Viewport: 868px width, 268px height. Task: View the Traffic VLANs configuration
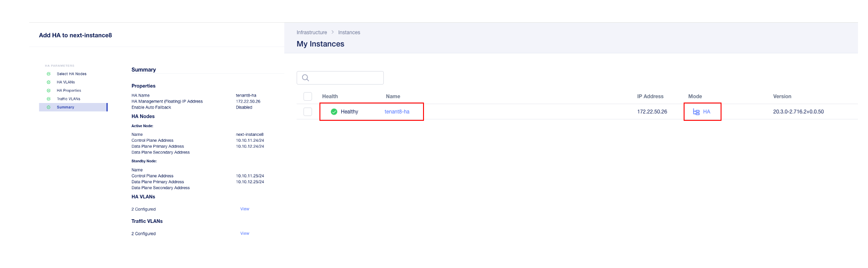245,233
